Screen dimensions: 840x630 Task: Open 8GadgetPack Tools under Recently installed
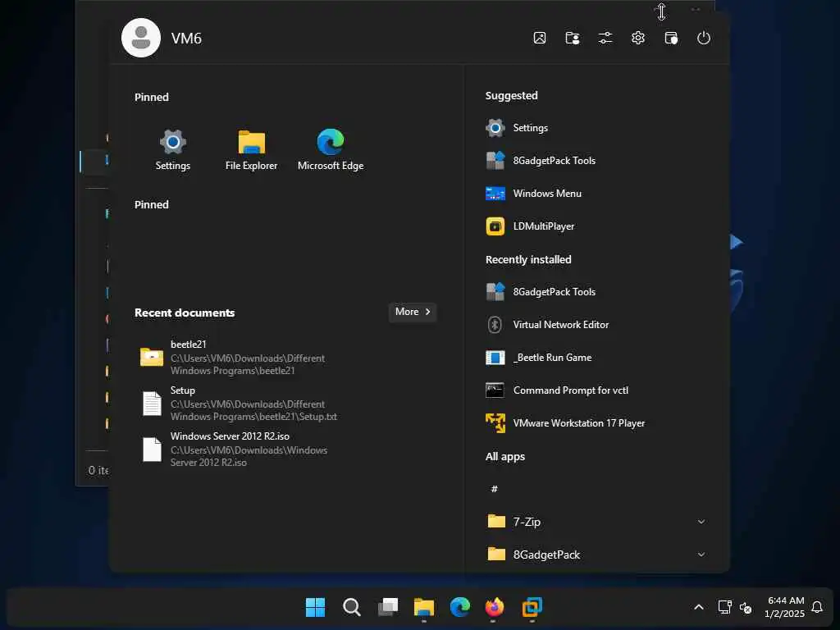(597, 291)
